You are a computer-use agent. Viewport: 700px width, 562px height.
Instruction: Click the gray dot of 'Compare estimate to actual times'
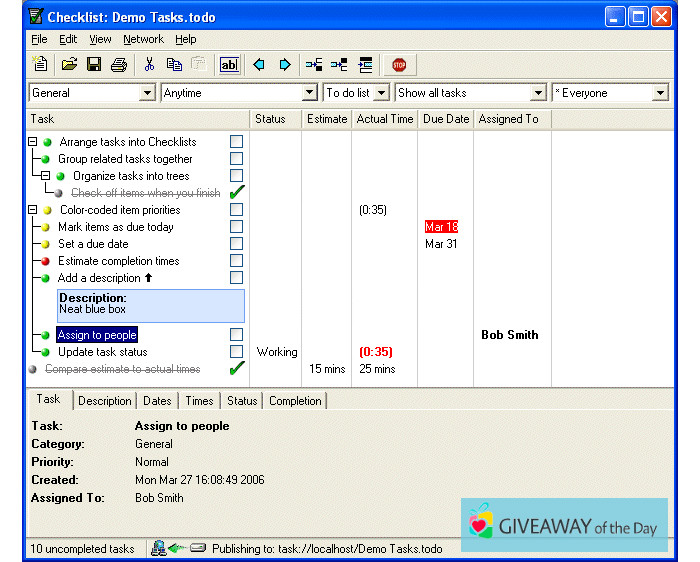tap(32, 369)
